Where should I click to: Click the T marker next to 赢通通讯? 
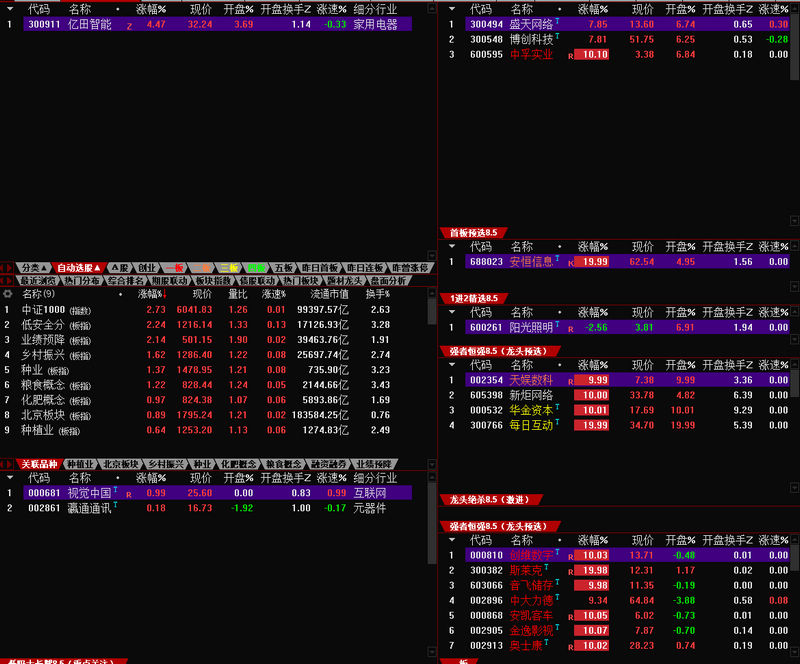116,505
